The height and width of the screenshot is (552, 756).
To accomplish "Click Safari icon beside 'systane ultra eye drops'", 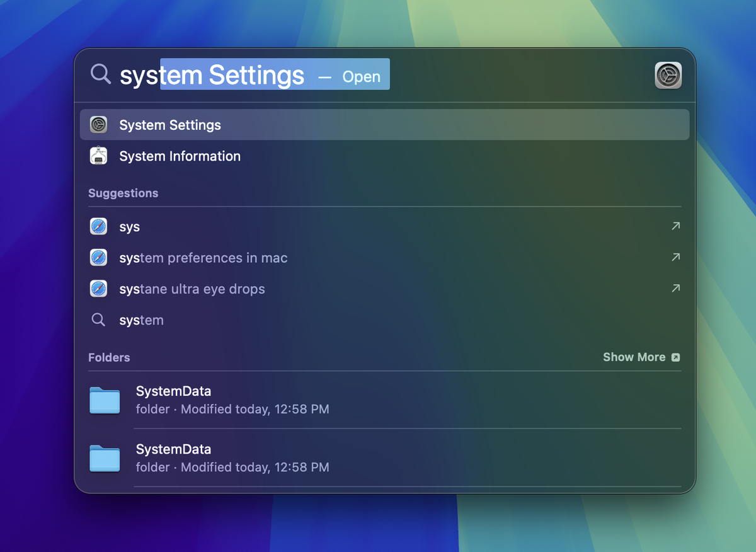I will 98,289.
